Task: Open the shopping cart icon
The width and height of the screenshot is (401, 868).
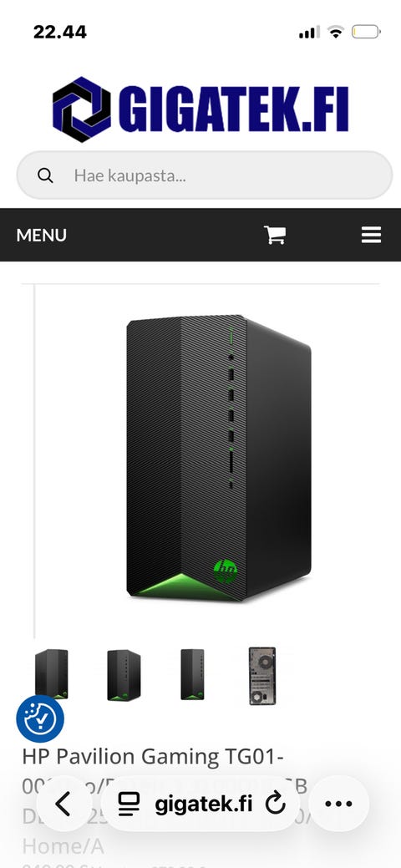Action: pyautogui.click(x=275, y=236)
